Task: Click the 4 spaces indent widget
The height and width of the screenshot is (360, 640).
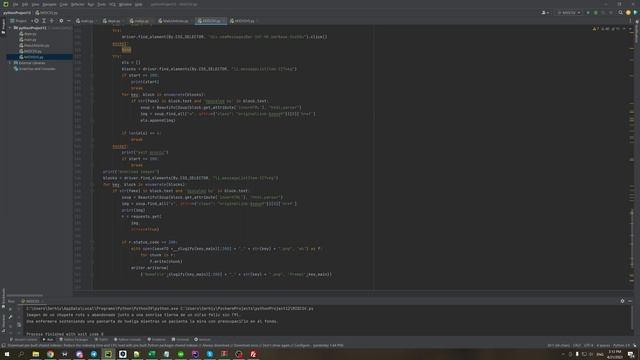Action: tap(602, 346)
